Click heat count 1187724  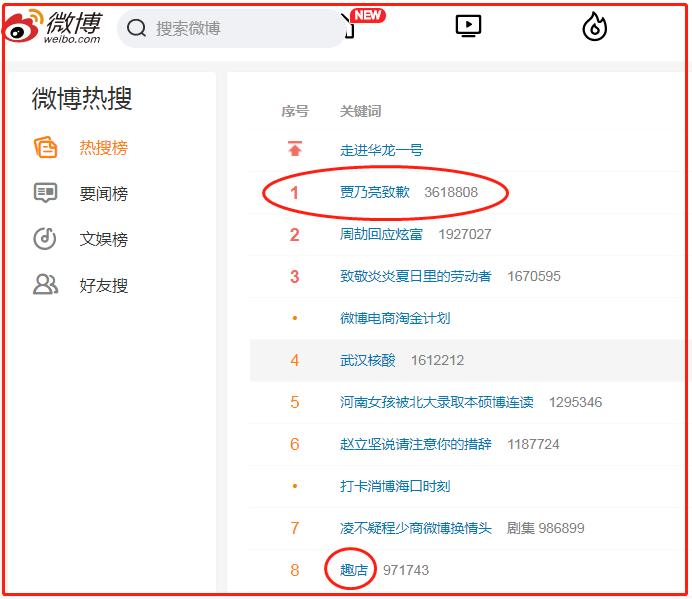(x=533, y=444)
